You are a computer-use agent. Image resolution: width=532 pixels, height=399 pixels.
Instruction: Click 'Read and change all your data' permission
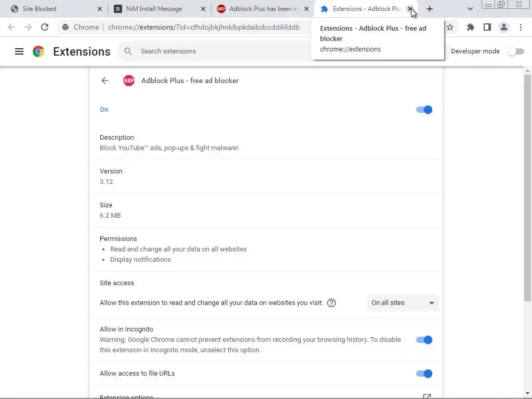point(178,249)
